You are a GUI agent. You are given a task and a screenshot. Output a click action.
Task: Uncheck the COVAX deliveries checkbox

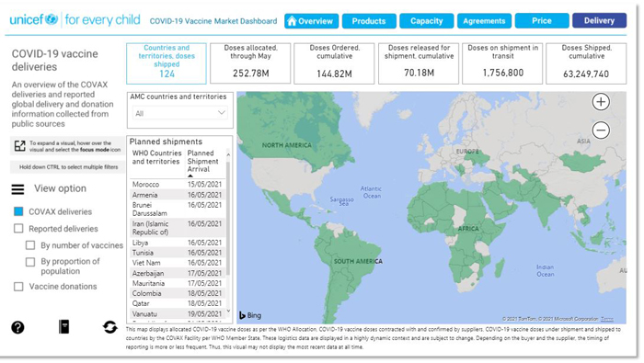pos(18,211)
